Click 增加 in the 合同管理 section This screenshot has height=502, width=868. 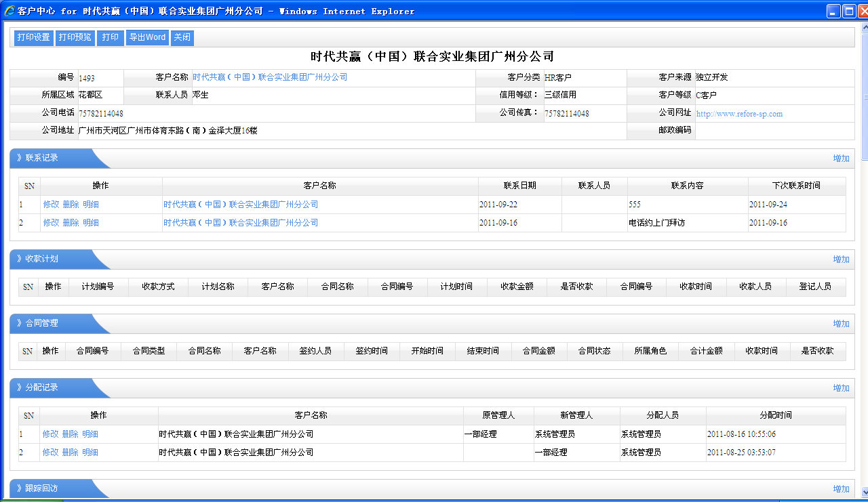841,324
